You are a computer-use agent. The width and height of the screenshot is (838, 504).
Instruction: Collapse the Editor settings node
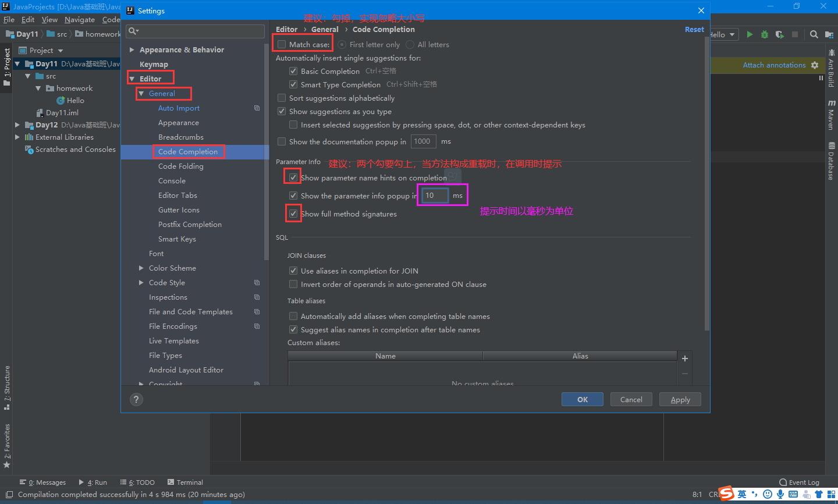point(132,79)
